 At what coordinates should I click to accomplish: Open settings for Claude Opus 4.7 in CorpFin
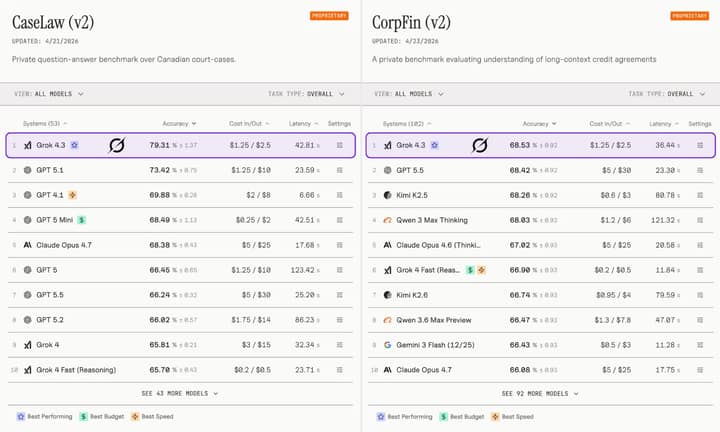click(700, 370)
